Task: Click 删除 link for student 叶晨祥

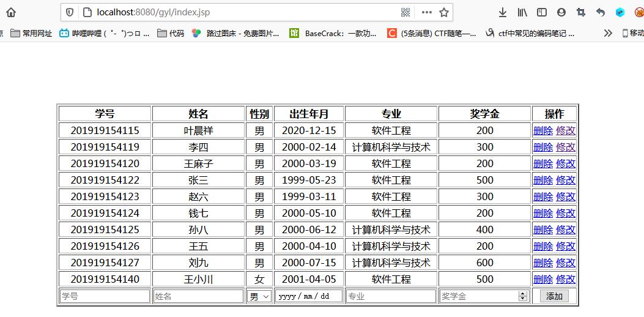Action: click(543, 130)
